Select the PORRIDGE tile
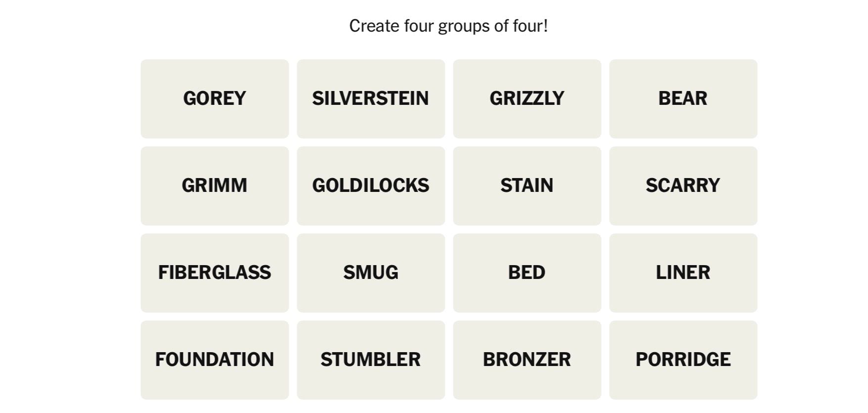The height and width of the screenshot is (413, 868). click(x=683, y=360)
